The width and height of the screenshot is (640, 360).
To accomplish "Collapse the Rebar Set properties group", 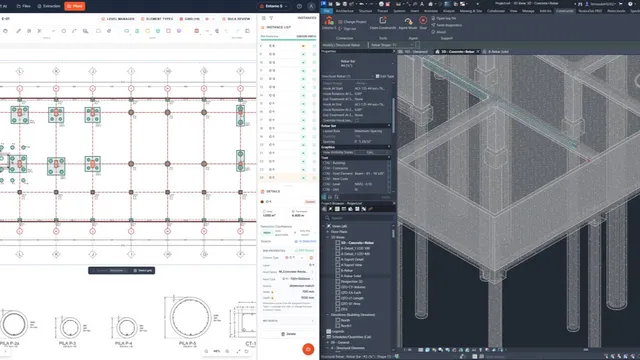I will pos(389,126).
